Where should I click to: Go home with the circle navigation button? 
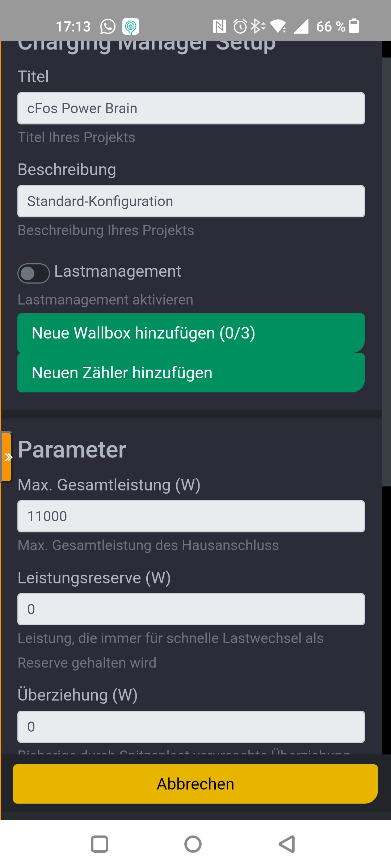[x=193, y=844]
